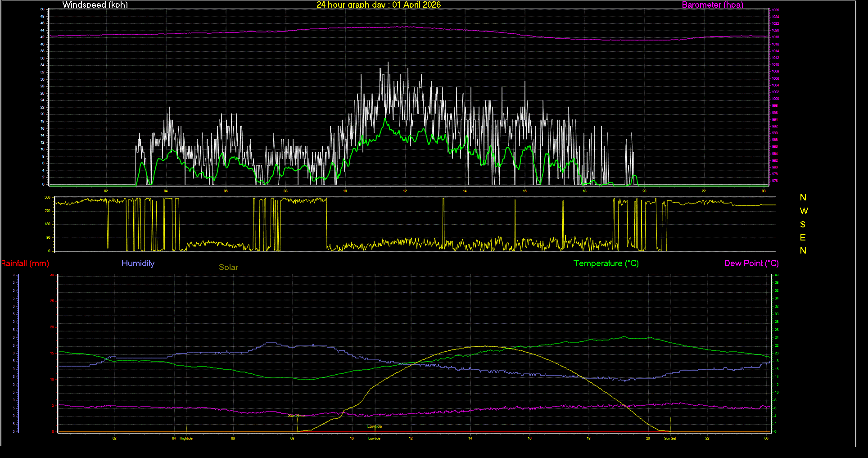Click the Dew Point (°C) legend

click(x=751, y=263)
